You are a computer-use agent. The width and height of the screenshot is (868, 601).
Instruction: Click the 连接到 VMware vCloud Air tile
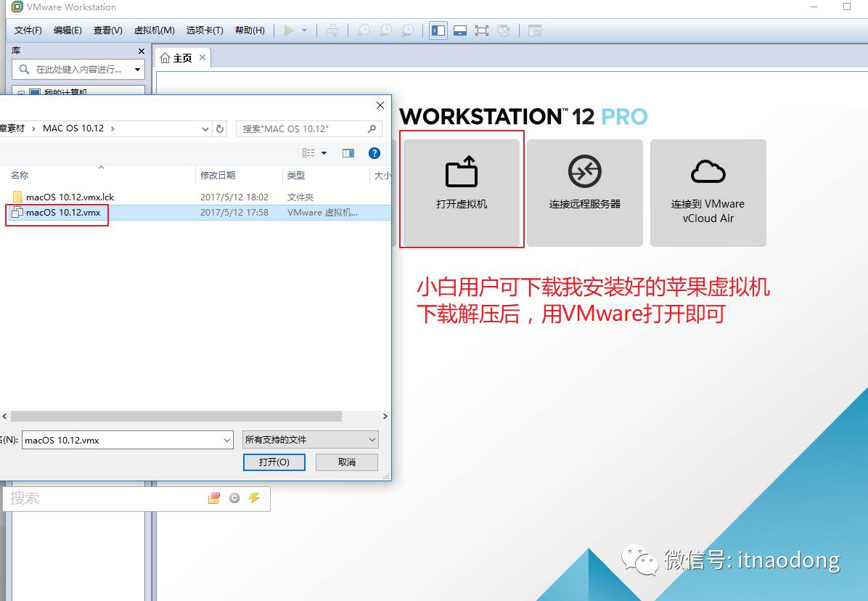708,192
